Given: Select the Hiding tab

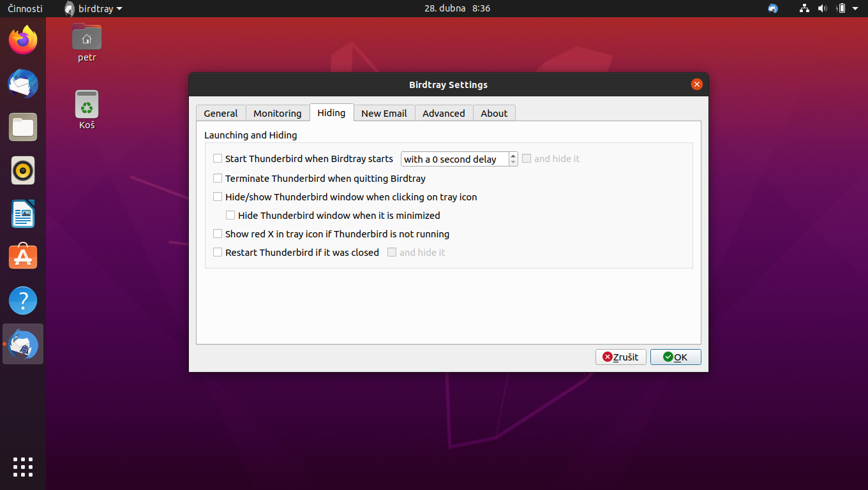Looking at the screenshot, I should 331,112.
